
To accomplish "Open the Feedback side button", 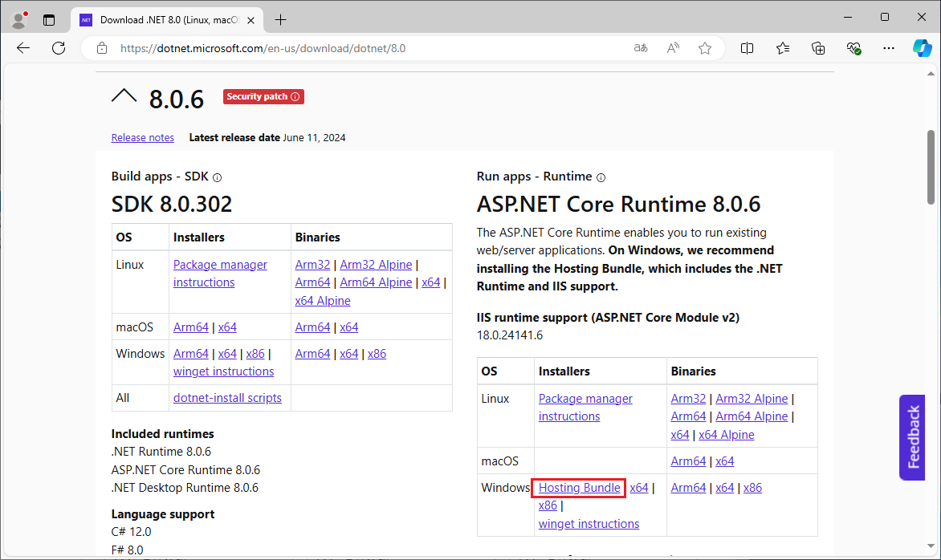I will [912, 437].
